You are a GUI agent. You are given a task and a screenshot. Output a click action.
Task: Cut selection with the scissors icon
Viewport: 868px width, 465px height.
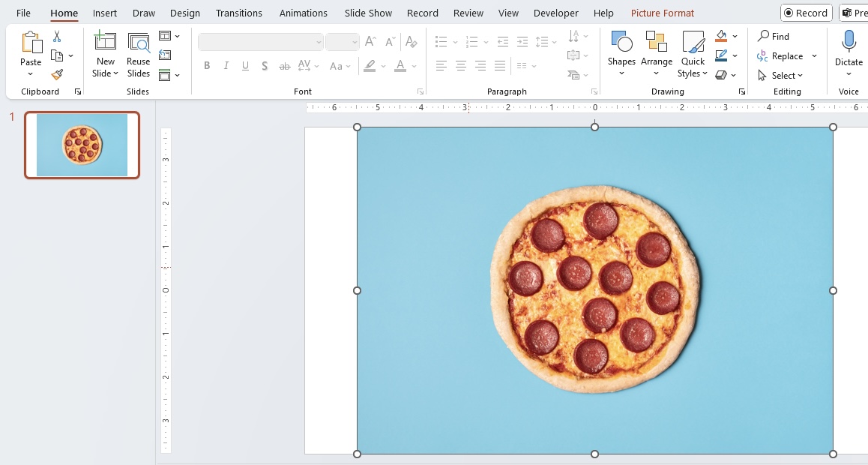click(x=57, y=37)
